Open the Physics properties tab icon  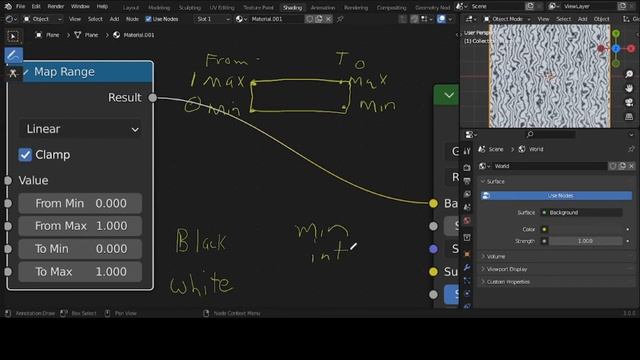pos(467,293)
